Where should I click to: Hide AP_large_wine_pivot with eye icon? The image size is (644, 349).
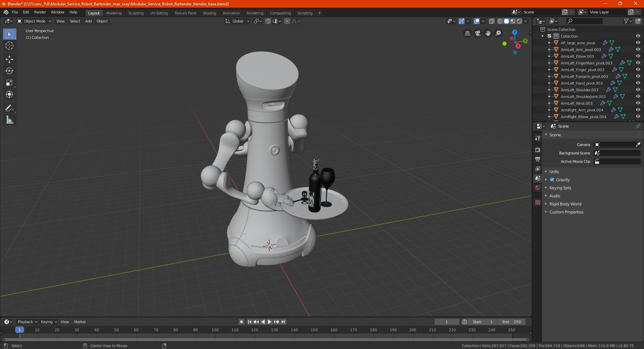point(638,43)
